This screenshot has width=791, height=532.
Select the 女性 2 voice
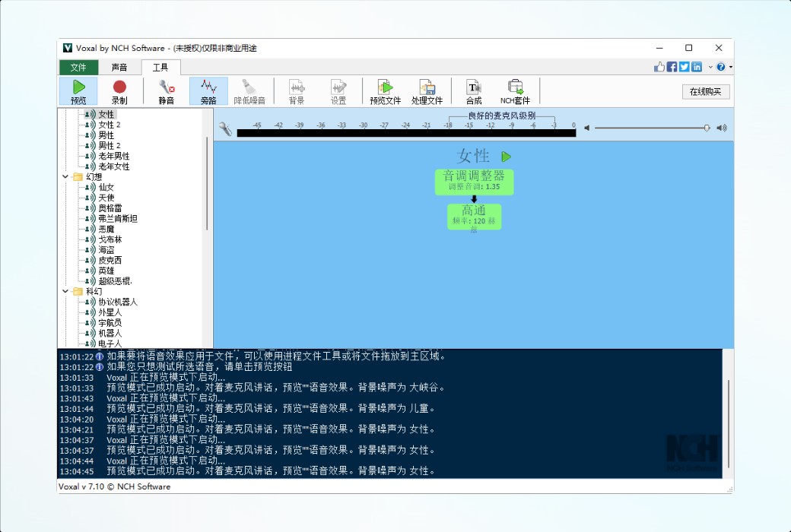point(110,125)
